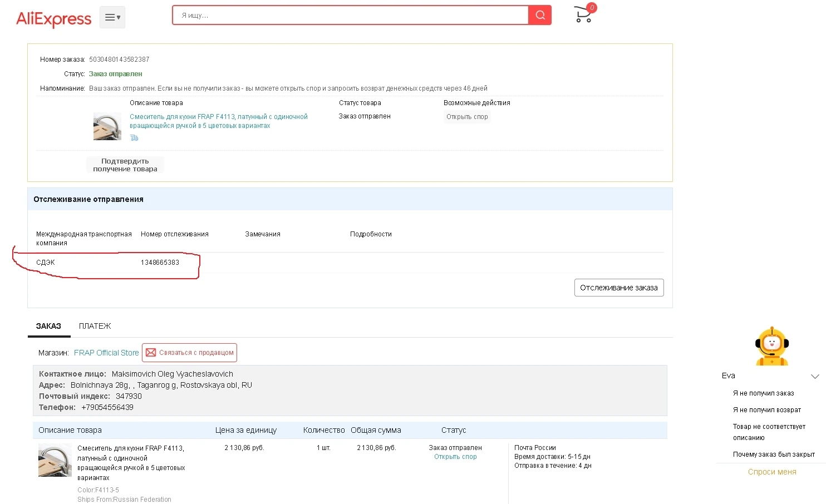826x504 pixels.
Task: Open the categories hamburger menu
Action: 112,17
